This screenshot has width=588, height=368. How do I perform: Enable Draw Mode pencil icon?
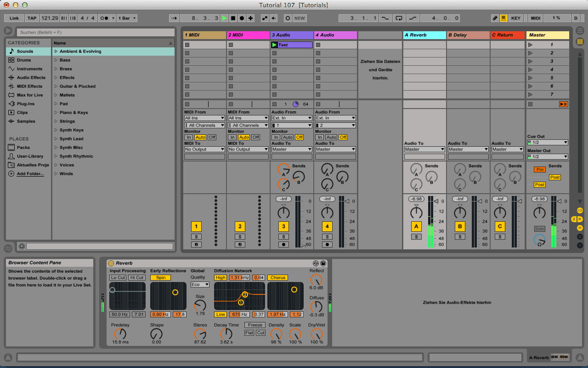click(x=495, y=18)
